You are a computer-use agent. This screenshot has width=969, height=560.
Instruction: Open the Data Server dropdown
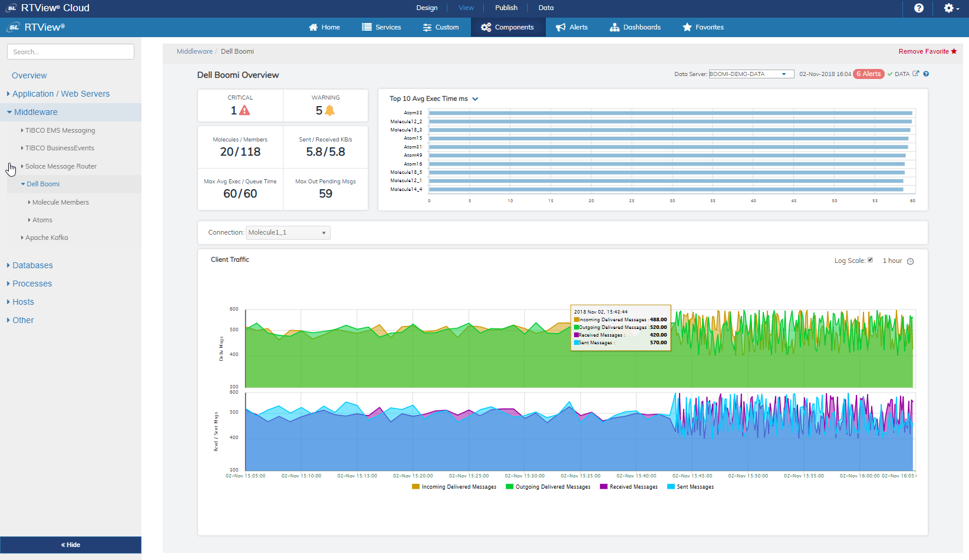pos(751,74)
